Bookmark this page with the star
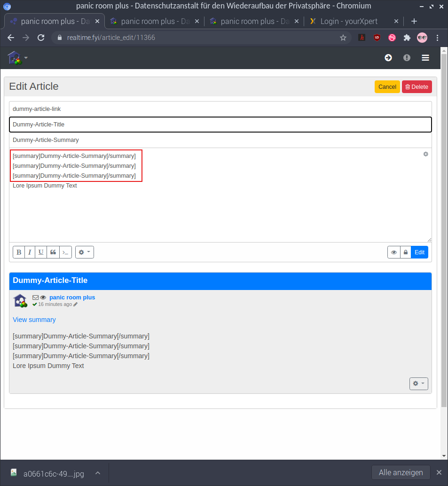The height and width of the screenshot is (486, 448). click(343, 38)
